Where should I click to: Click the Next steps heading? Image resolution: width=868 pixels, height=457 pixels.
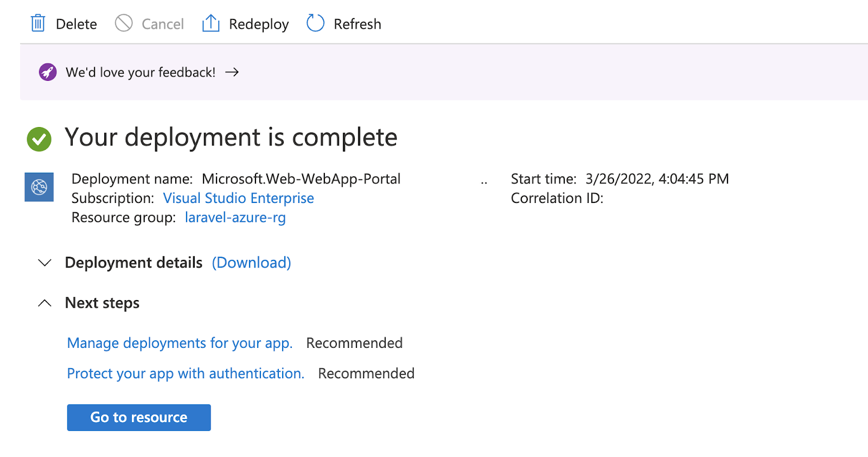point(102,303)
